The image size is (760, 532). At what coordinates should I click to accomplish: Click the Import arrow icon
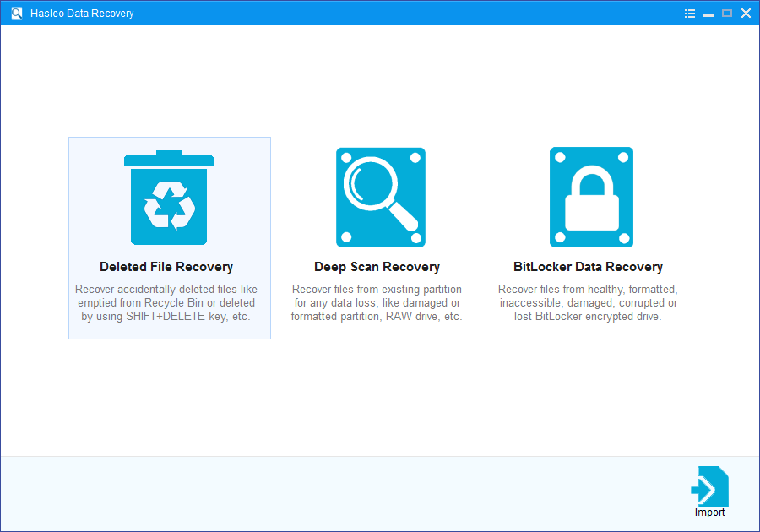(x=709, y=486)
